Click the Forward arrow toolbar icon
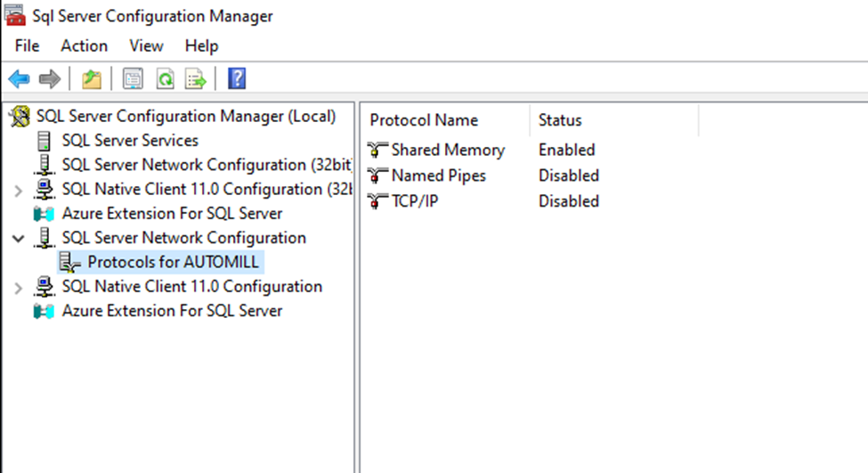 50,78
